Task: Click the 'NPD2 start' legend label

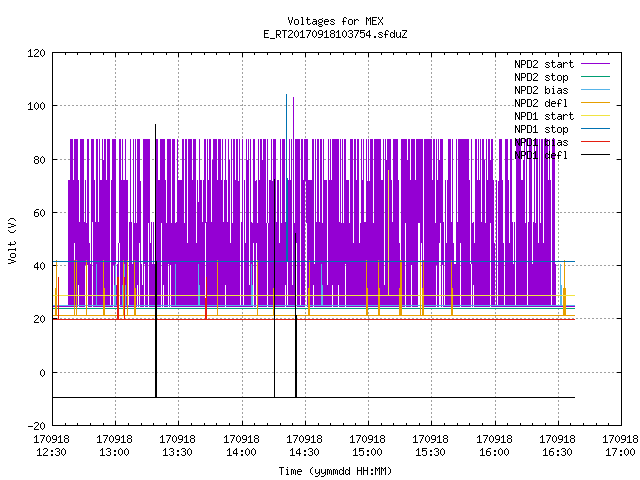Action: [x=544, y=64]
